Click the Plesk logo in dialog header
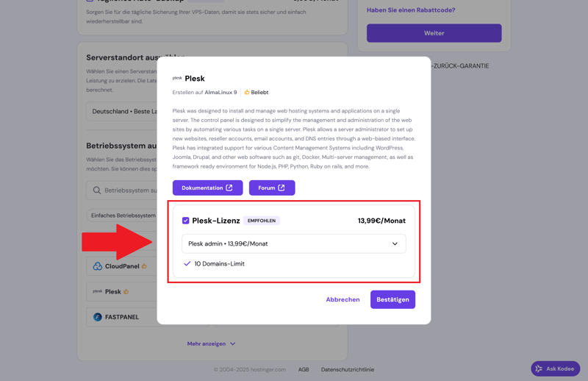The image size is (588, 381). tap(177, 78)
